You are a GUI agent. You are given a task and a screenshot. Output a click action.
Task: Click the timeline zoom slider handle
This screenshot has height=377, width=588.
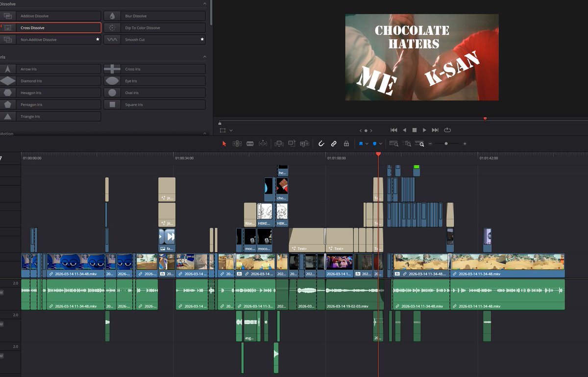[x=446, y=144]
